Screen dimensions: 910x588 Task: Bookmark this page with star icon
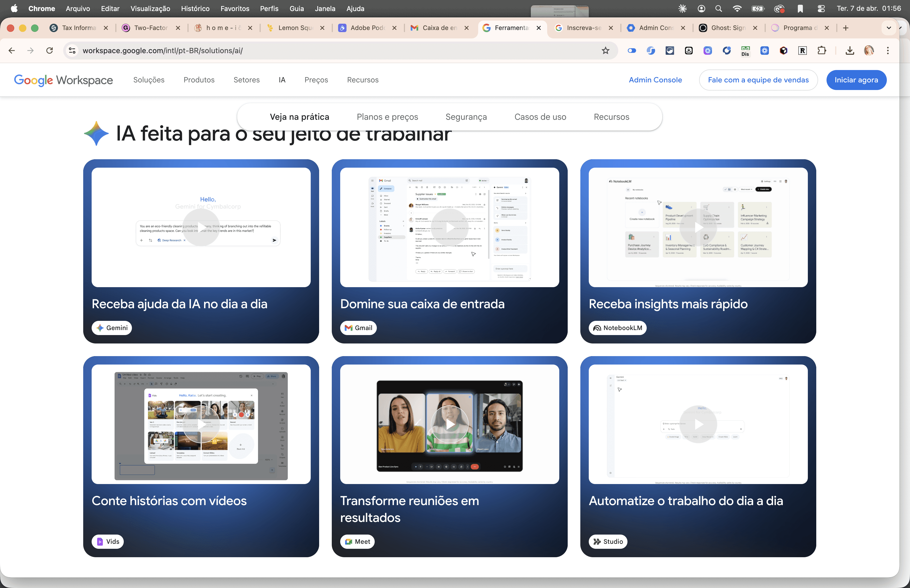point(605,50)
